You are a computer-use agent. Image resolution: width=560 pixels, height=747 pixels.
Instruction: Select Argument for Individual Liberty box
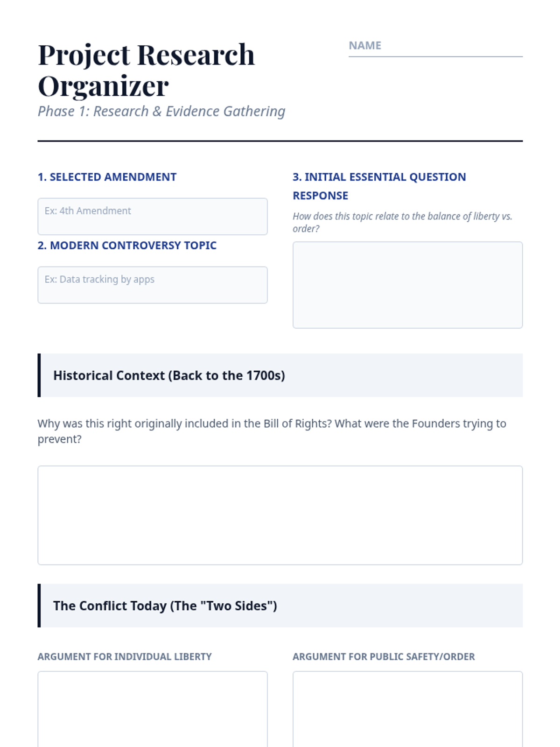point(153,709)
